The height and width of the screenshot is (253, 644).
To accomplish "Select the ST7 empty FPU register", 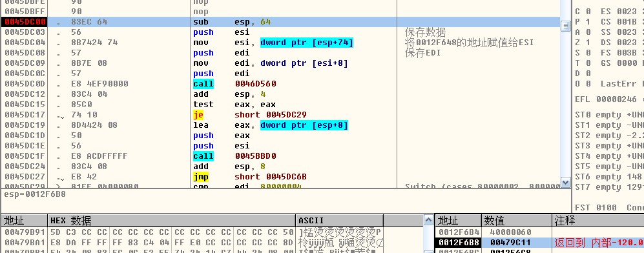I will (610, 187).
